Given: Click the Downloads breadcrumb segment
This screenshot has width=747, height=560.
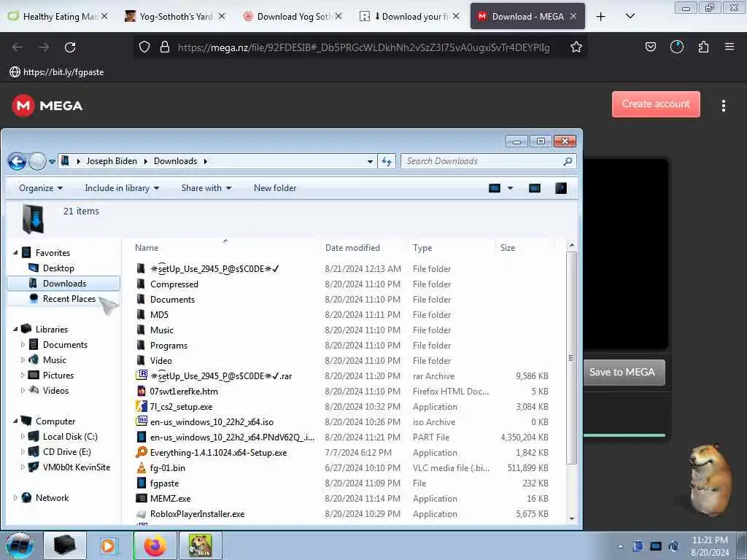Looking at the screenshot, I should pos(175,161).
